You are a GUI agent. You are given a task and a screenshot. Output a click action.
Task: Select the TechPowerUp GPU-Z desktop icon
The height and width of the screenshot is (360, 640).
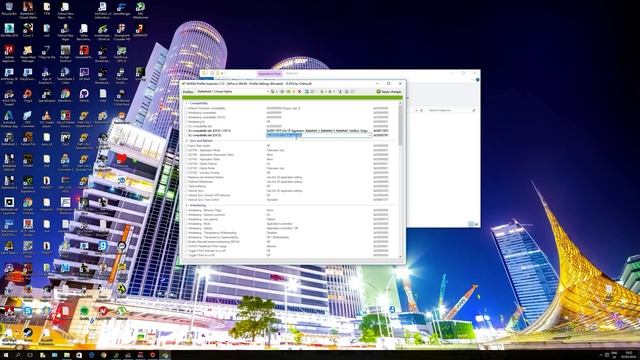pos(121,53)
